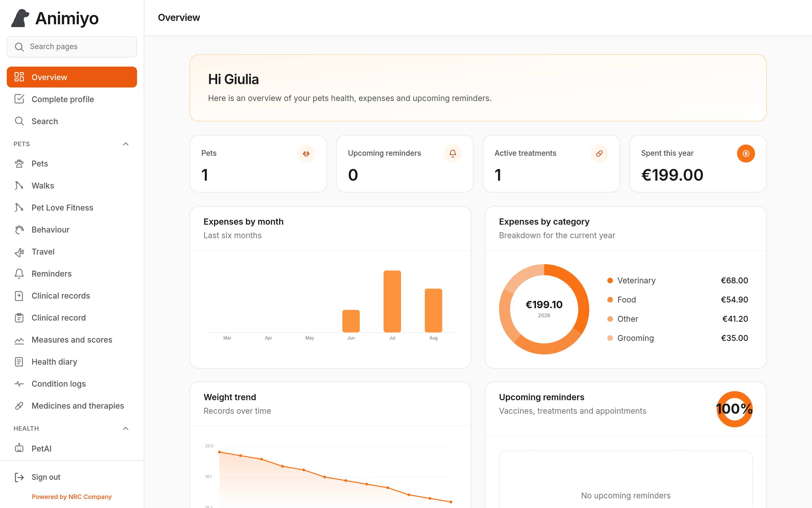Click the Condition logs pulse icon
The width and height of the screenshot is (812, 508).
click(x=19, y=384)
